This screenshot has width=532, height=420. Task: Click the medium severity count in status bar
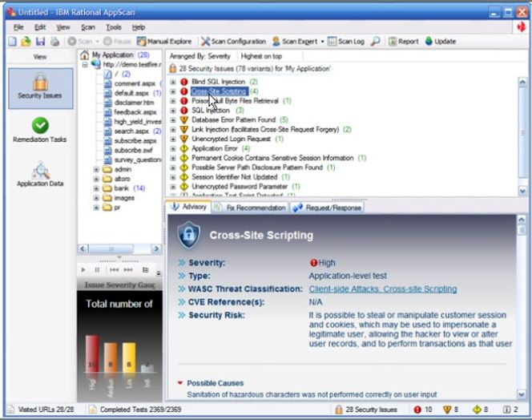451,410
